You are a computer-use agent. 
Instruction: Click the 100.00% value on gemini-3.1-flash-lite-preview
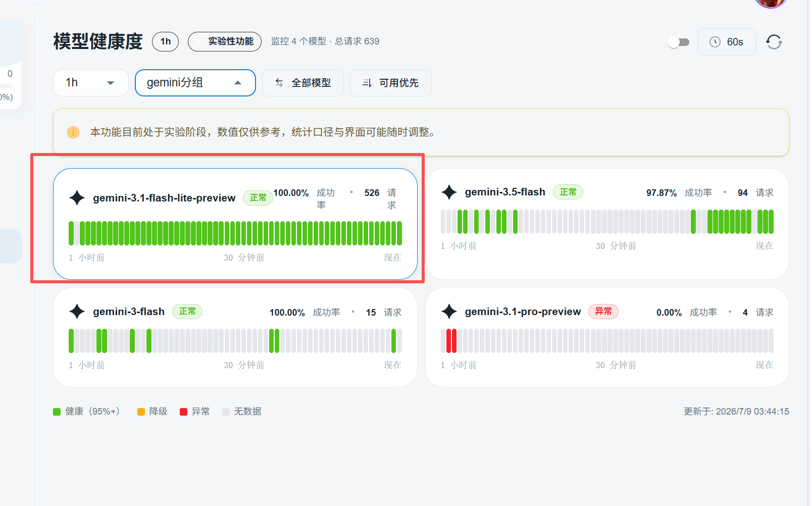tap(291, 193)
